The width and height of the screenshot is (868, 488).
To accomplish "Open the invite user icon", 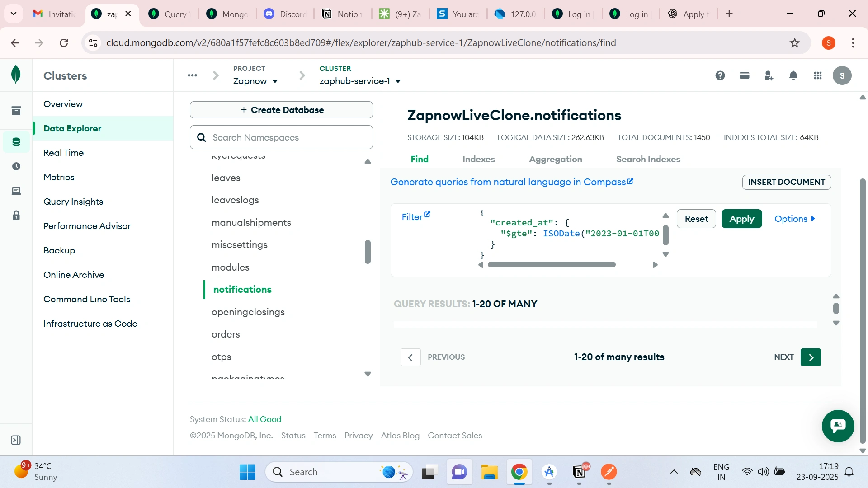I will point(769,75).
